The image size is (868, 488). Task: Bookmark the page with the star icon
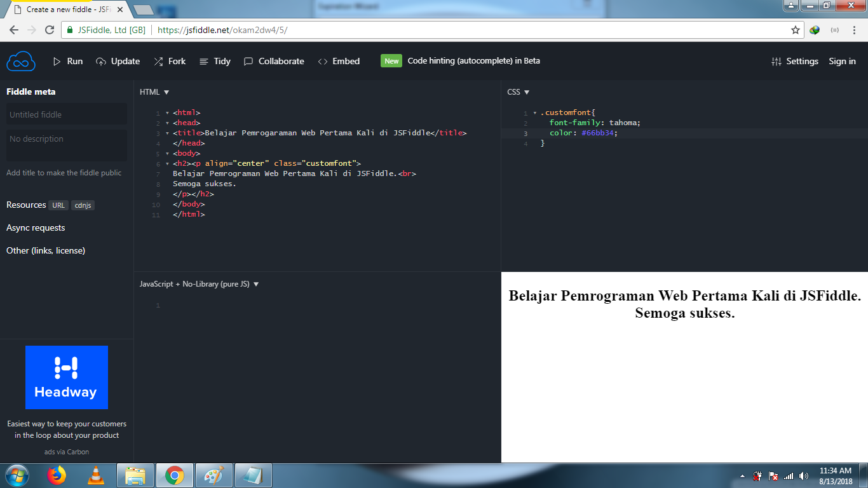coord(795,29)
